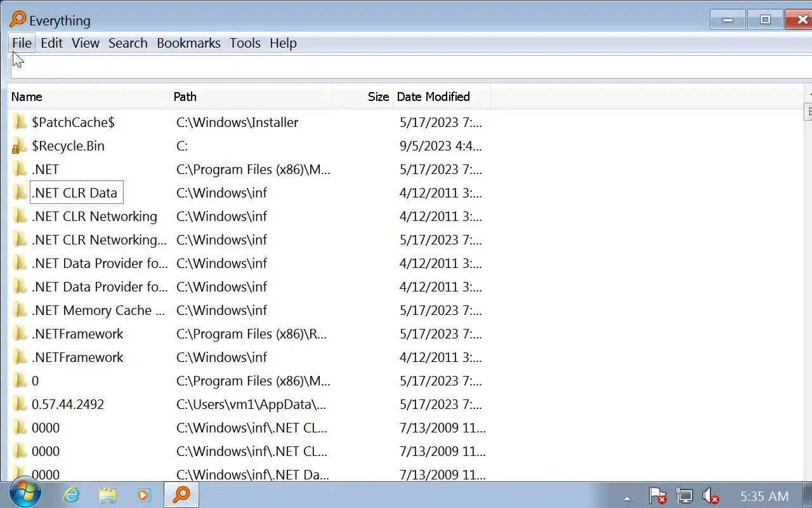Sort by the Size column header
Viewport: 812px width, 508px height.
pyautogui.click(x=363, y=97)
